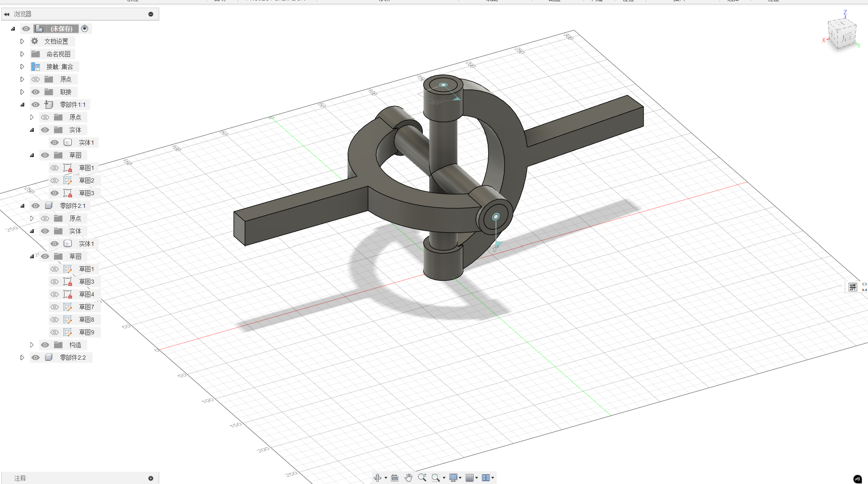
Task: Click the browser panel minimize dot
Action: pyautogui.click(x=151, y=14)
